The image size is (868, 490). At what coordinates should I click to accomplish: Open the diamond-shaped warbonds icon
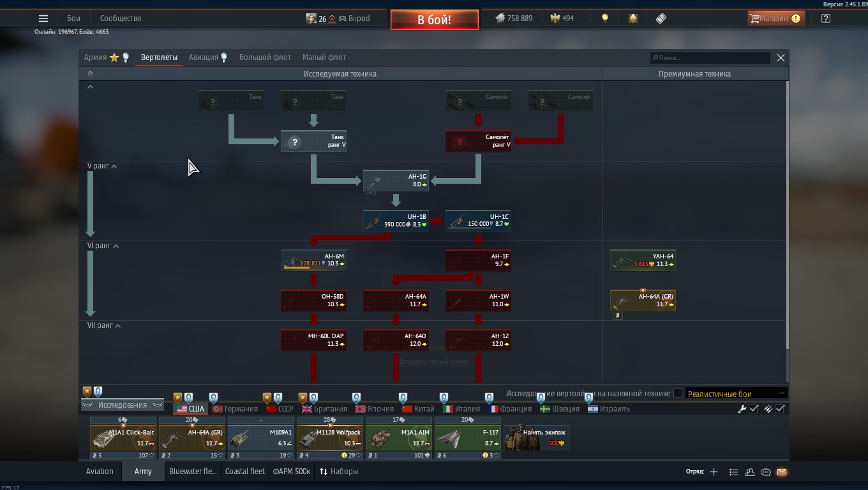coord(633,19)
